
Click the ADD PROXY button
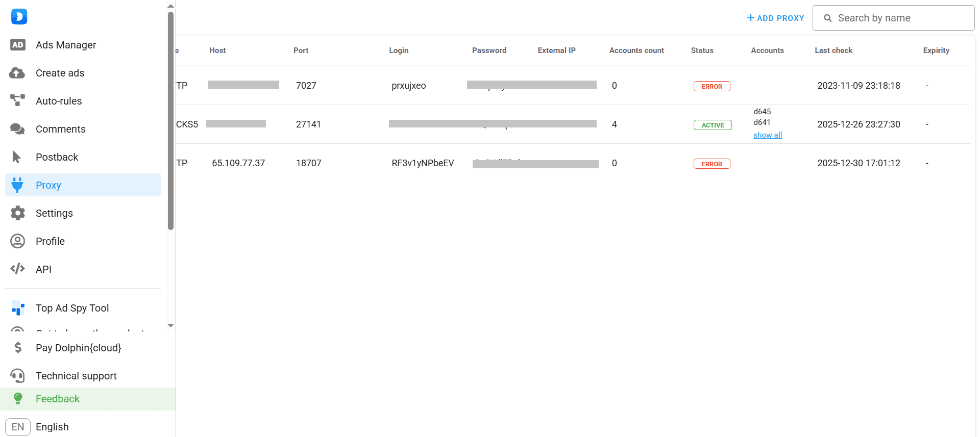click(x=775, y=18)
